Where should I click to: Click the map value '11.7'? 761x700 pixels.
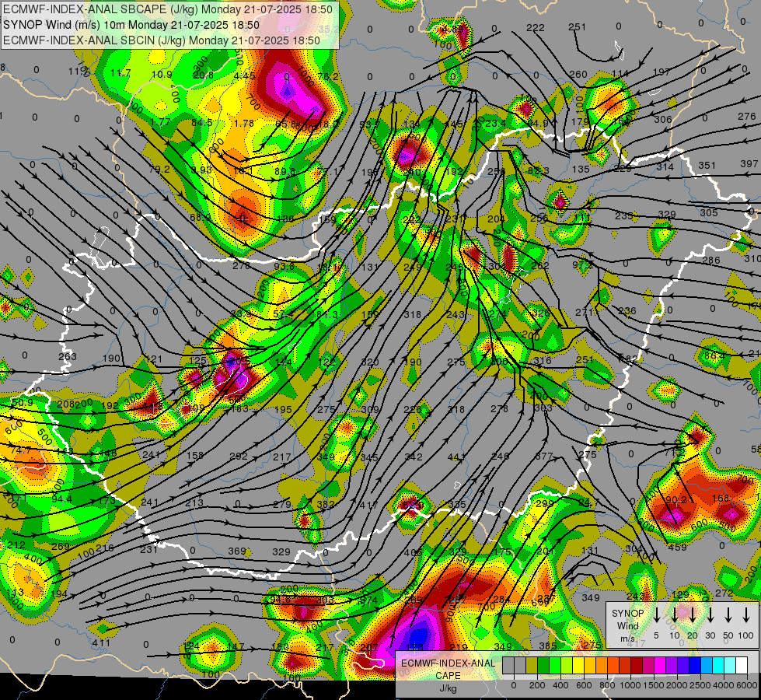click(120, 73)
